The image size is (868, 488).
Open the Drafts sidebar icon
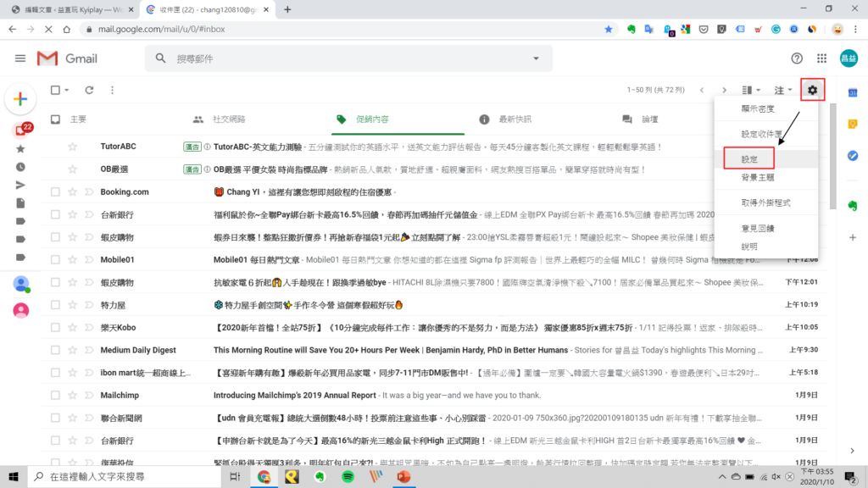coord(20,203)
